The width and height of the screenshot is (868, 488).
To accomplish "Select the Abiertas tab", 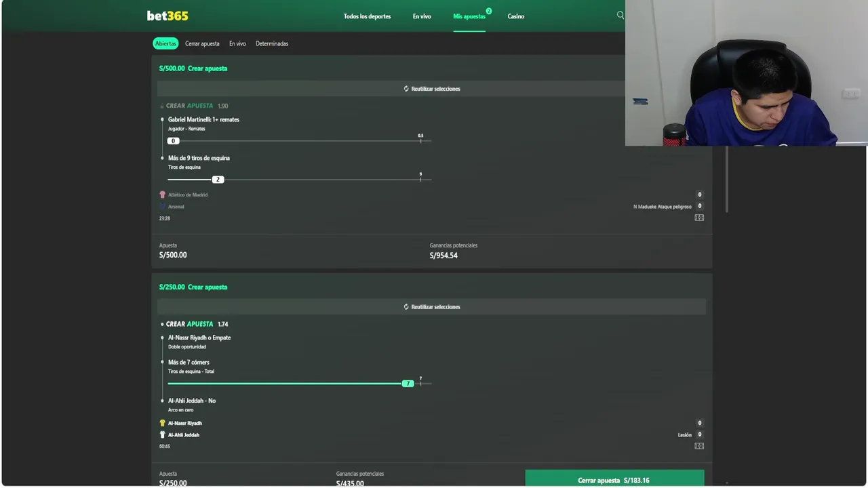I will point(165,43).
